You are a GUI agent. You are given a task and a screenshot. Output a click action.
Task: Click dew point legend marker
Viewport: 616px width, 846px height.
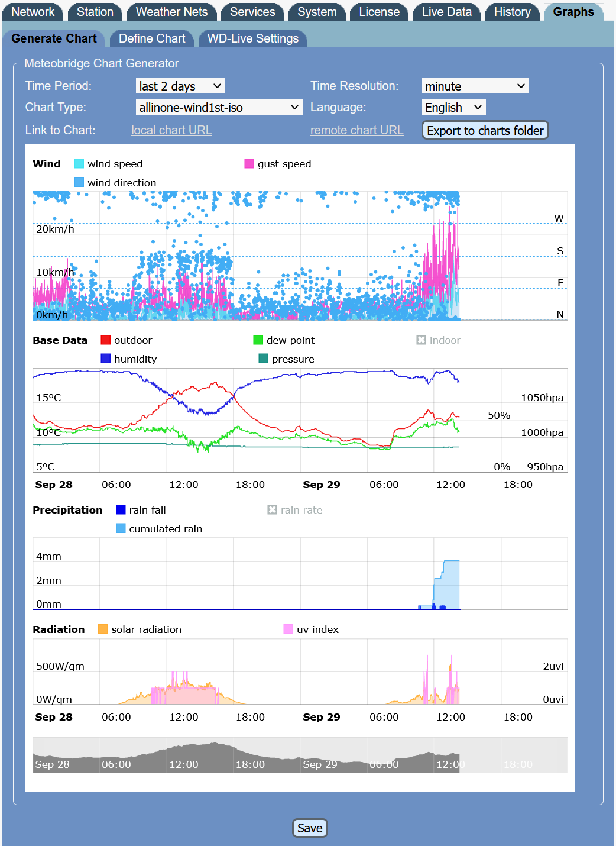coord(258,340)
